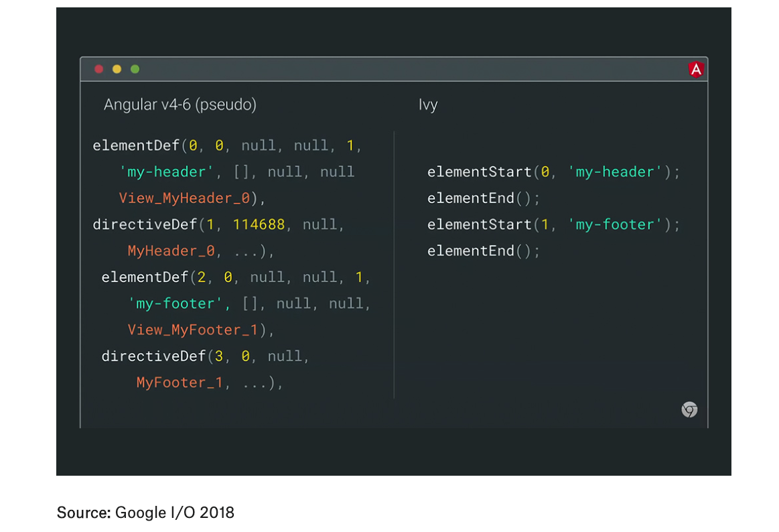Click the number 114688
The width and height of the screenshot is (779, 532).
259,224
